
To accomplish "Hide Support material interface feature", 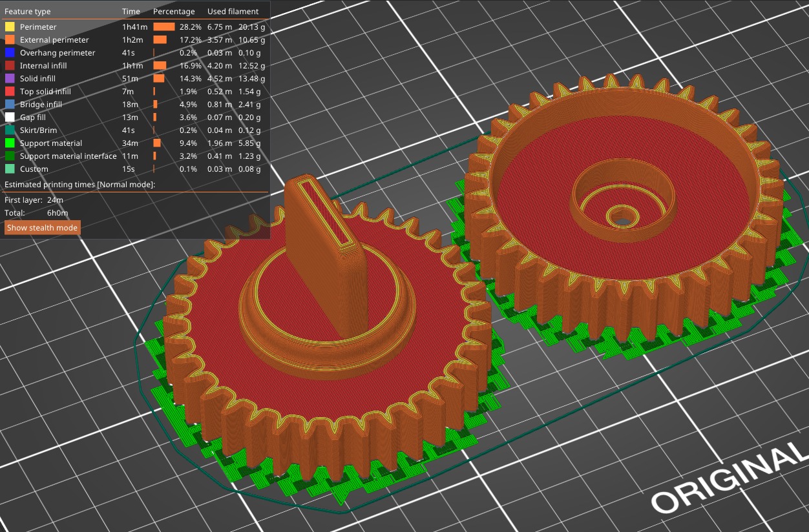I will 68,156.
